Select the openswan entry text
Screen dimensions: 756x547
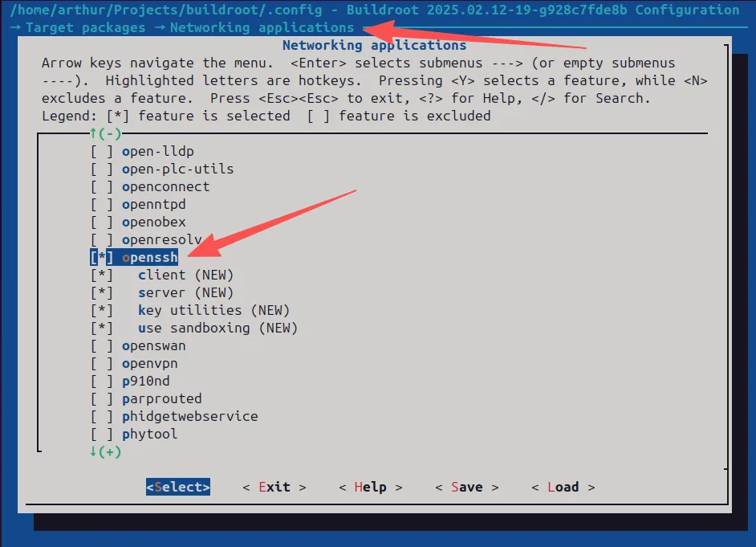(x=153, y=346)
